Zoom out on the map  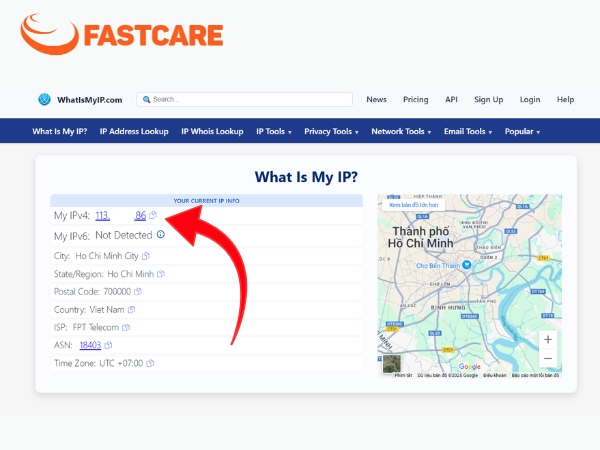point(548,359)
